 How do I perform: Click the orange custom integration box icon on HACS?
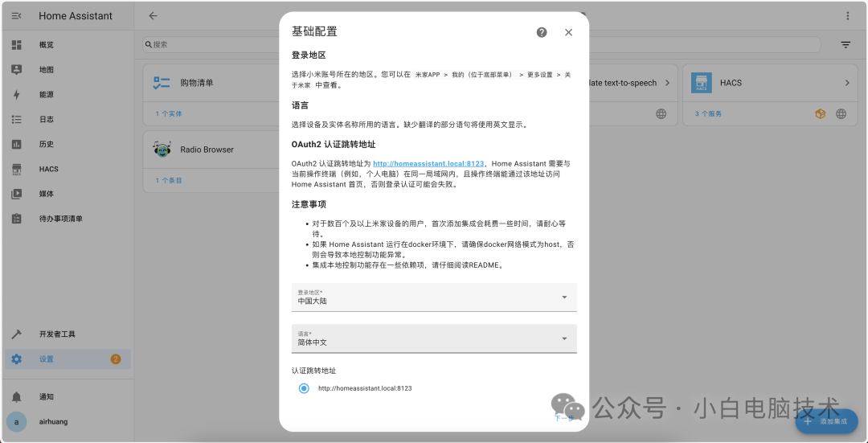tap(821, 113)
